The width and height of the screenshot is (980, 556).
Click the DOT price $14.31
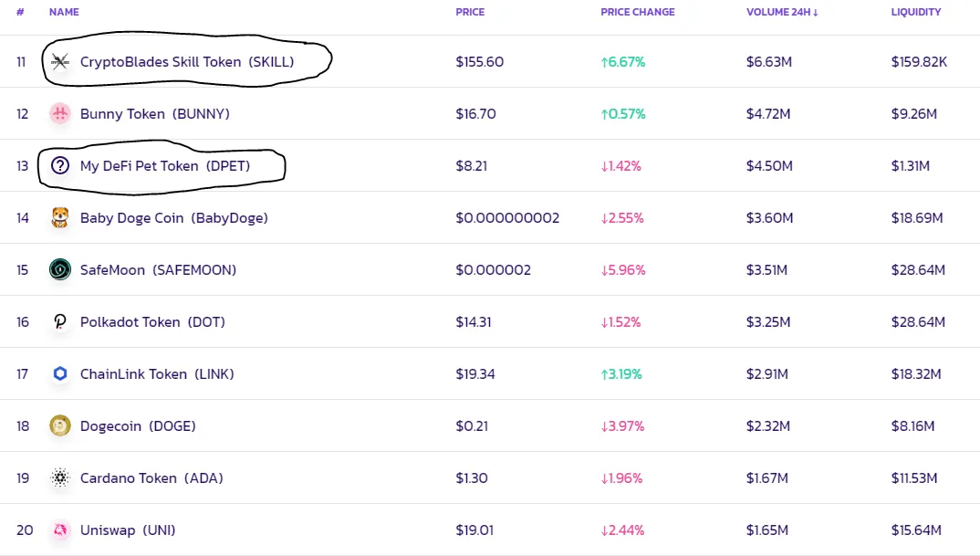474,322
